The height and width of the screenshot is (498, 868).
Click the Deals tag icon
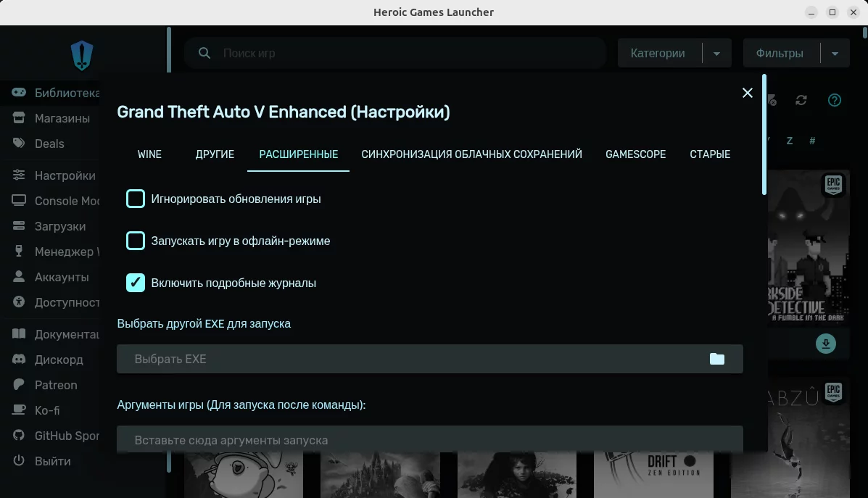(x=19, y=144)
